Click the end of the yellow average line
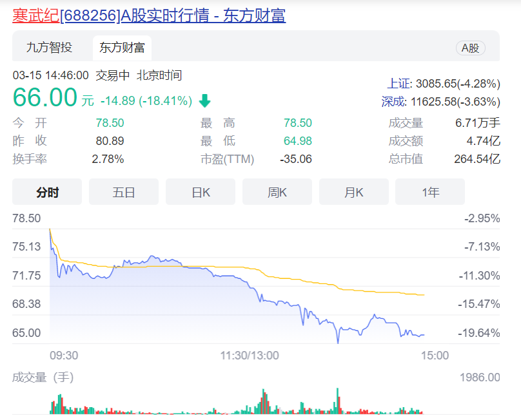The width and height of the screenshot is (521, 420). click(424, 295)
